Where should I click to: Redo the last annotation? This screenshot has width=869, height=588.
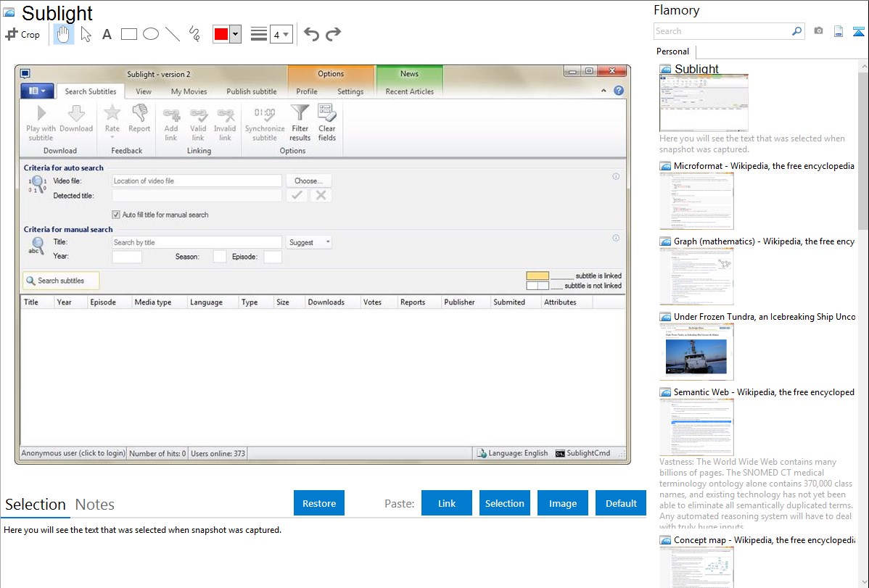click(x=333, y=34)
